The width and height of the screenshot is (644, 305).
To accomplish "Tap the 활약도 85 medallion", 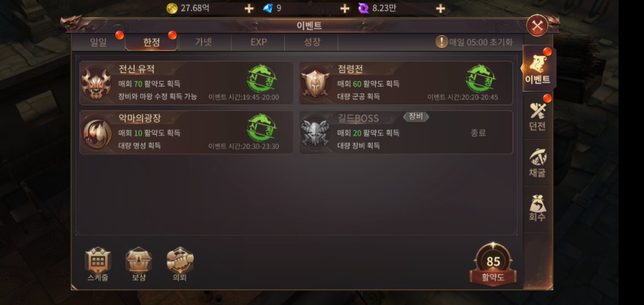I will point(493,264).
